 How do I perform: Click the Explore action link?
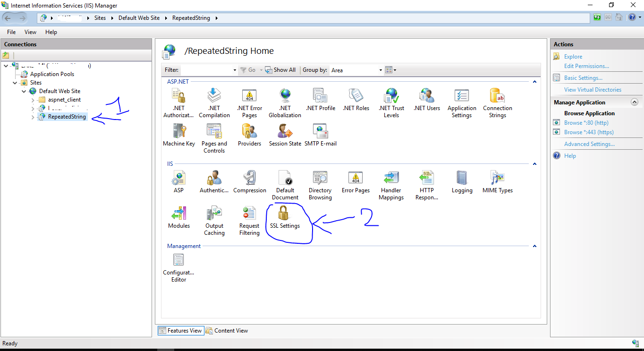click(x=573, y=57)
